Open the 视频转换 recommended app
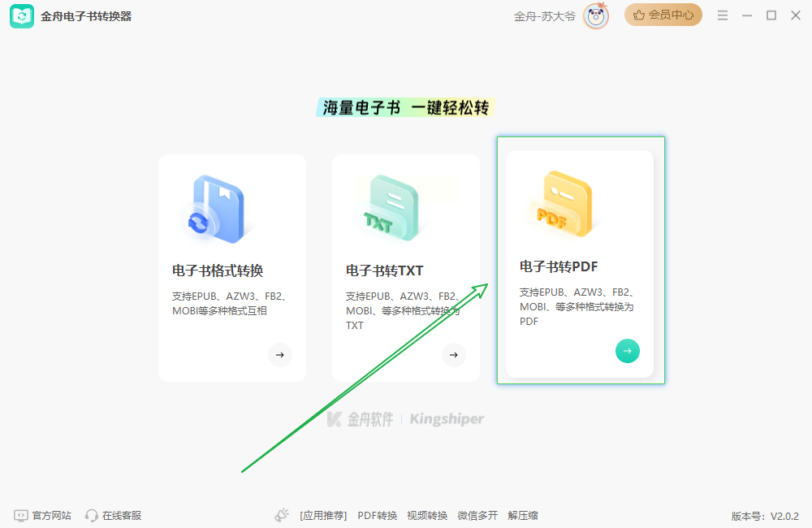Image resolution: width=812 pixels, height=528 pixels. (427, 516)
